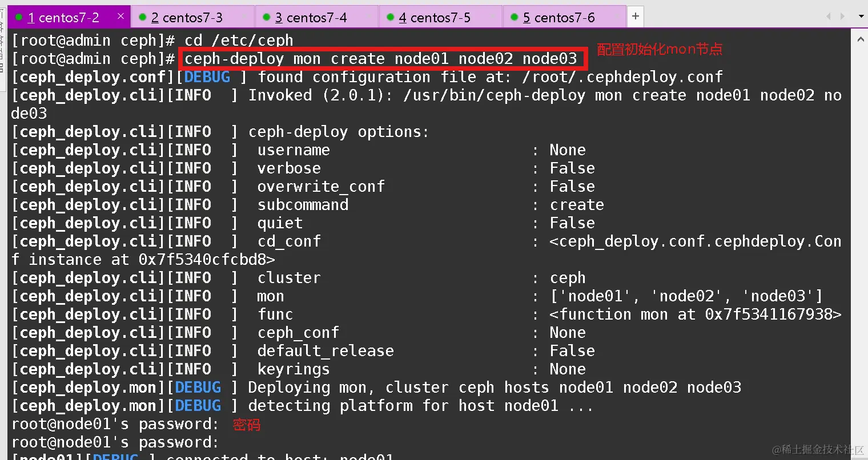Close the centos7-2 tab
The image size is (868, 460).
(120, 17)
